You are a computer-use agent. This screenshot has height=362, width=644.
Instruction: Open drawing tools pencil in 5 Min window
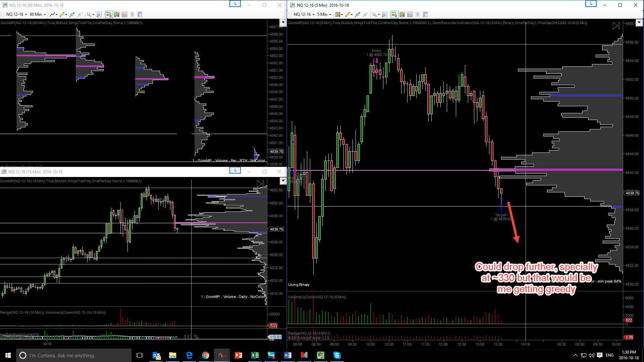pyautogui.click(x=348, y=14)
